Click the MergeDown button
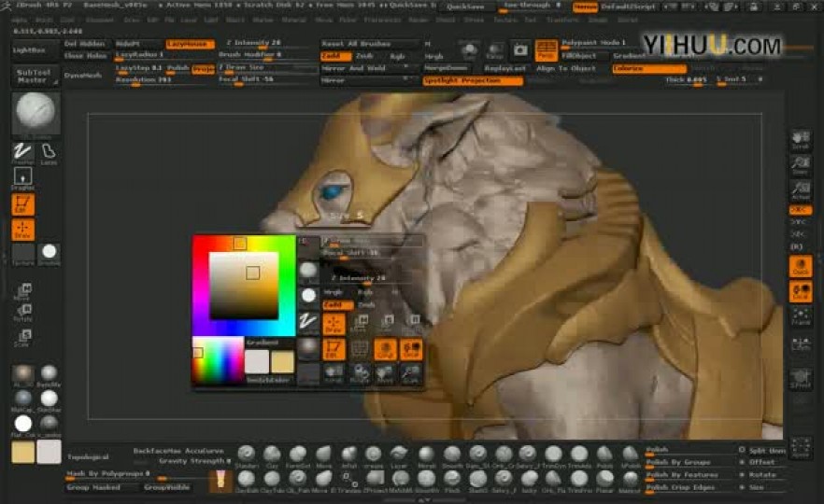 pyautogui.click(x=447, y=68)
